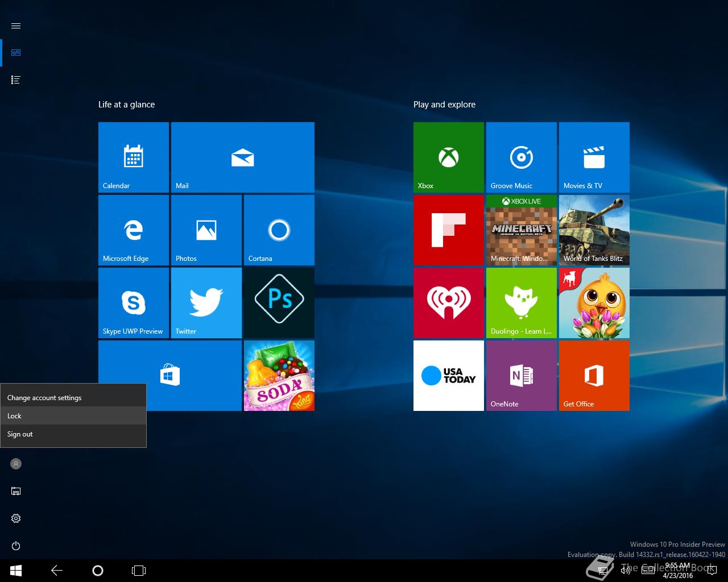The width and height of the screenshot is (728, 582).
Task: Open the volume control in system tray
Action: (x=625, y=571)
